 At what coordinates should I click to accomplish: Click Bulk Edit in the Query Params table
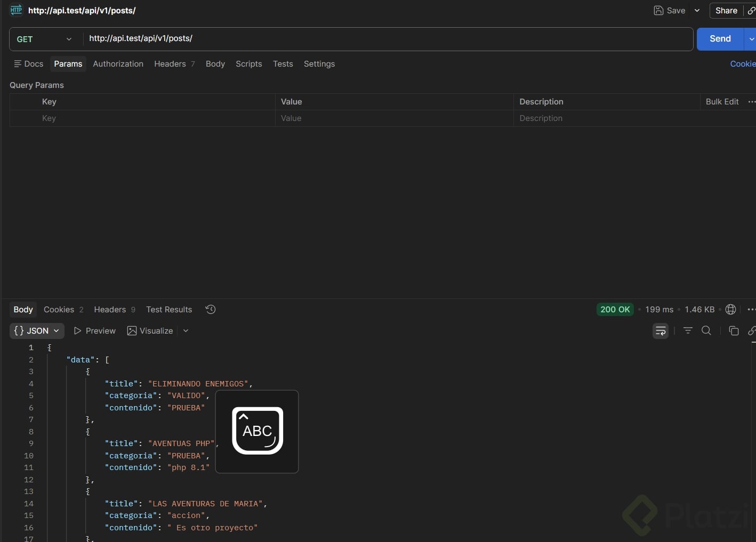click(x=722, y=102)
